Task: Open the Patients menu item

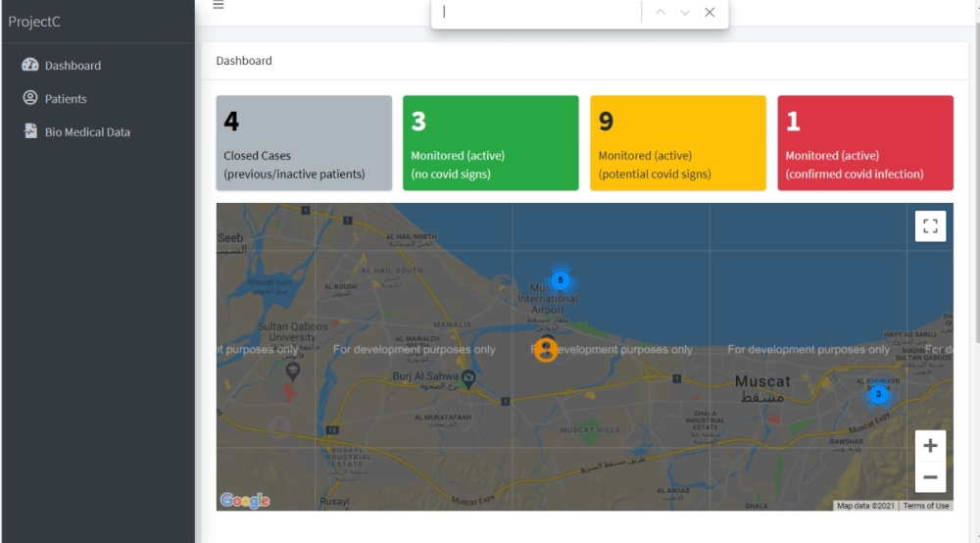Action: pos(66,99)
